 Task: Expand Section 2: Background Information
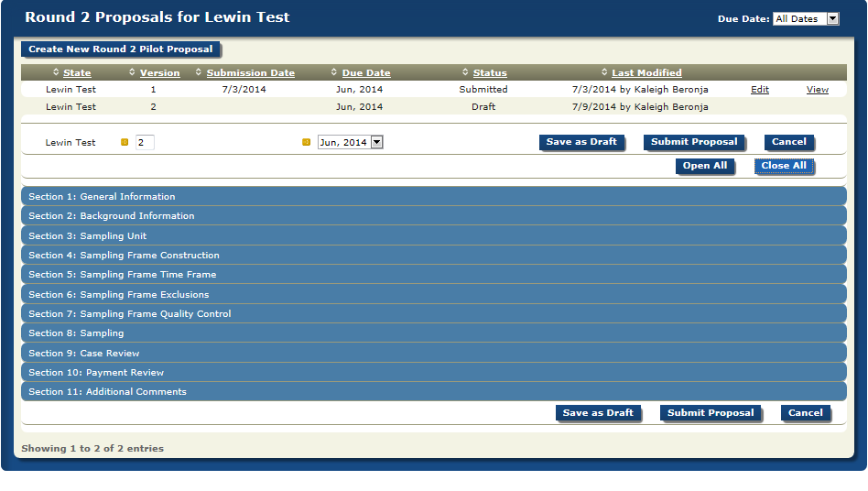434,216
